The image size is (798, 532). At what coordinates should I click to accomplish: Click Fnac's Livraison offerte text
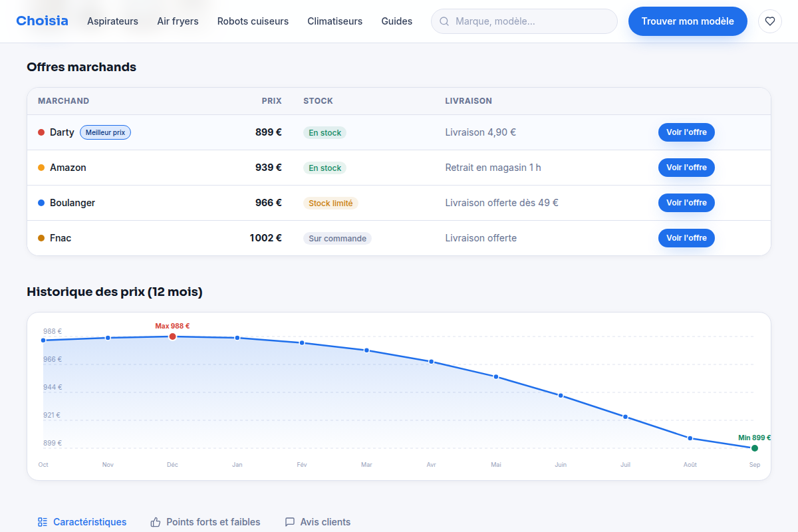481,238
